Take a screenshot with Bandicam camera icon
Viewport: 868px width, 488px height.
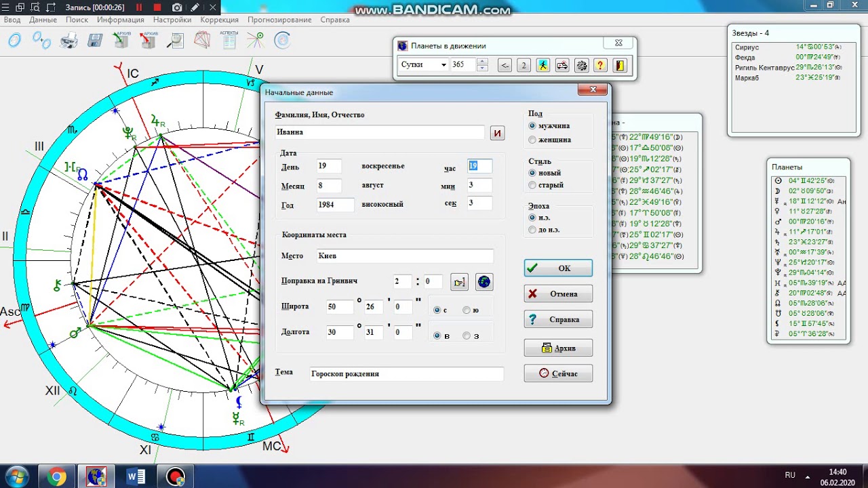pyautogui.click(x=177, y=7)
